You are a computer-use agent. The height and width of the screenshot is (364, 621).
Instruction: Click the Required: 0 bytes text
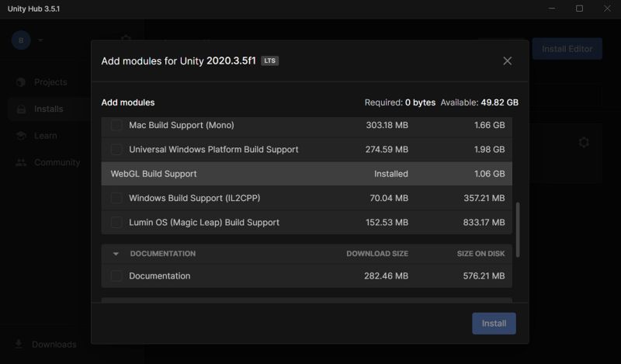point(400,102)
